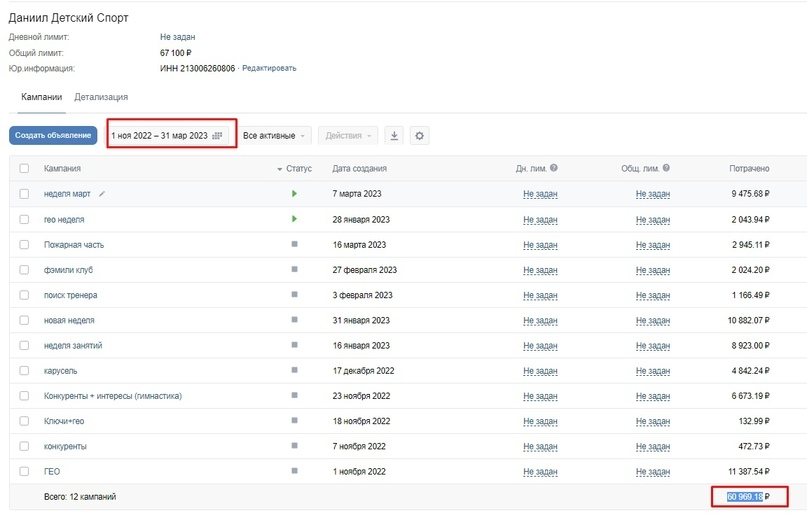Click stopped status icon of ГЕО campaign
Viewport: 807px width, 520px height.
coord(294,471)
